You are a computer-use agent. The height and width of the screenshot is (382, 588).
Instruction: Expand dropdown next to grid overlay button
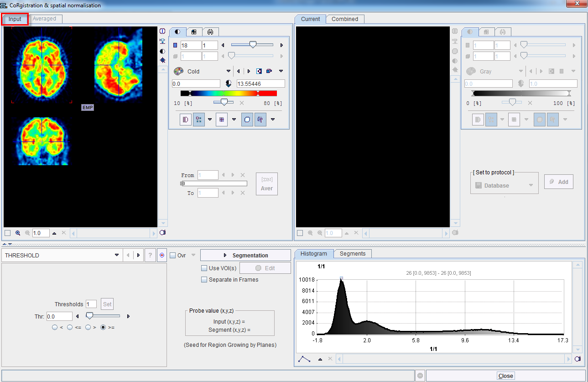[x=234, y=120]
